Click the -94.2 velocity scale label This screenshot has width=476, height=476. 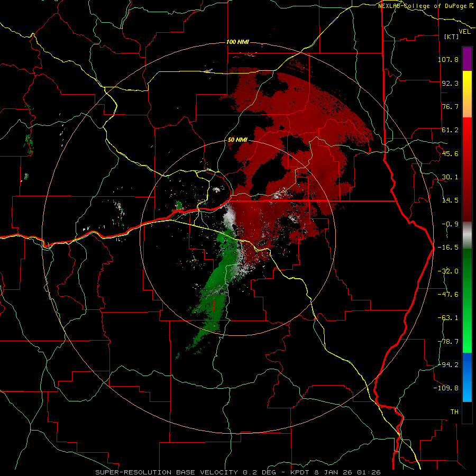click(x=448, y=365)
